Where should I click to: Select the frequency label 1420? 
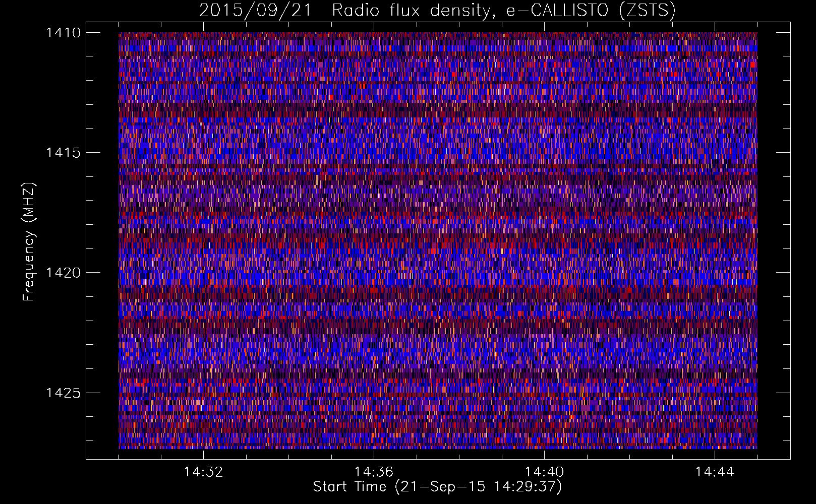point(63,273)
